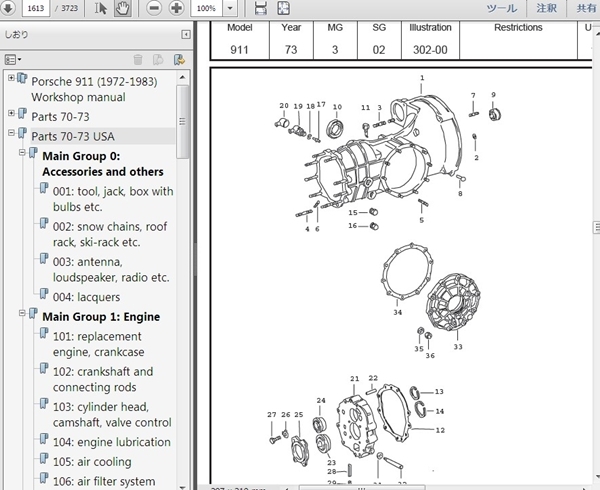Open 104 engine lubrication bookmark
The width and height of the screenshot is (600, 490).
[x=112, y=442]
